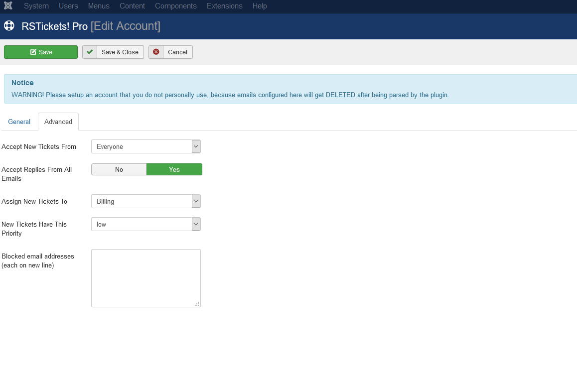Switch to the General tab
The width and height of the screenshot is (577, 392).
[x=19, y=122]
